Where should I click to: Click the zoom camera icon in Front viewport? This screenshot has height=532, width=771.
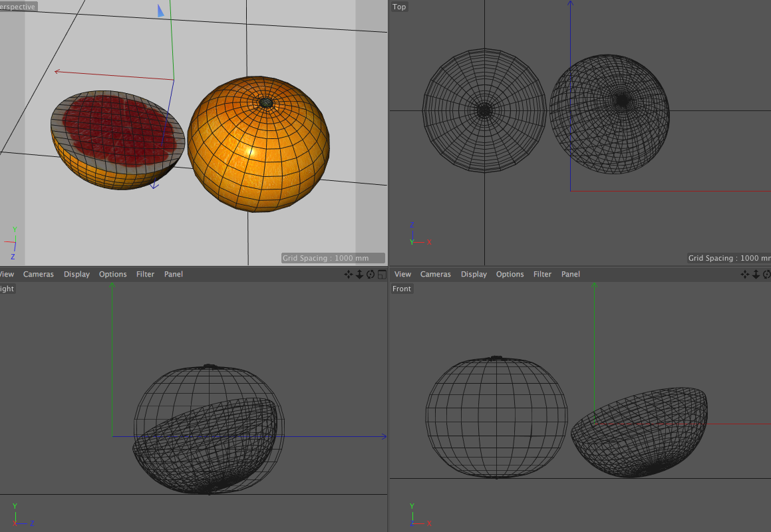(x=756, y=274)
